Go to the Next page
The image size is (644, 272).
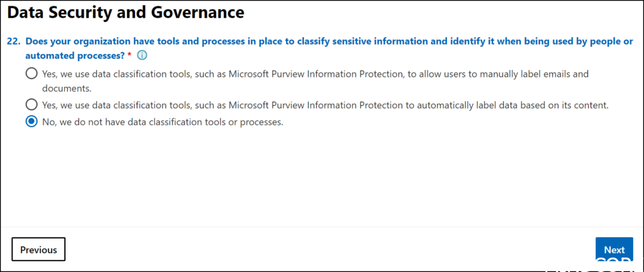[x=614, y=249]
